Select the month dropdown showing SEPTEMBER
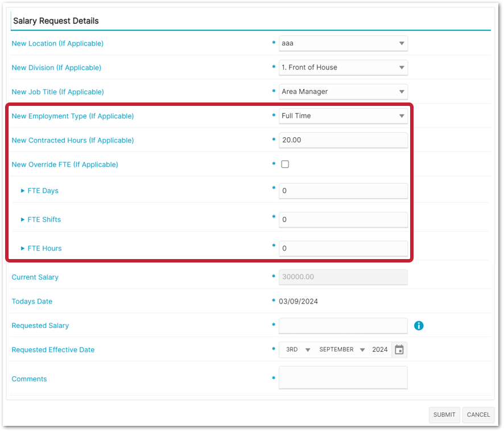Viewport: 504px width, 431px height. pyautogui.click(x=341, y=350)
